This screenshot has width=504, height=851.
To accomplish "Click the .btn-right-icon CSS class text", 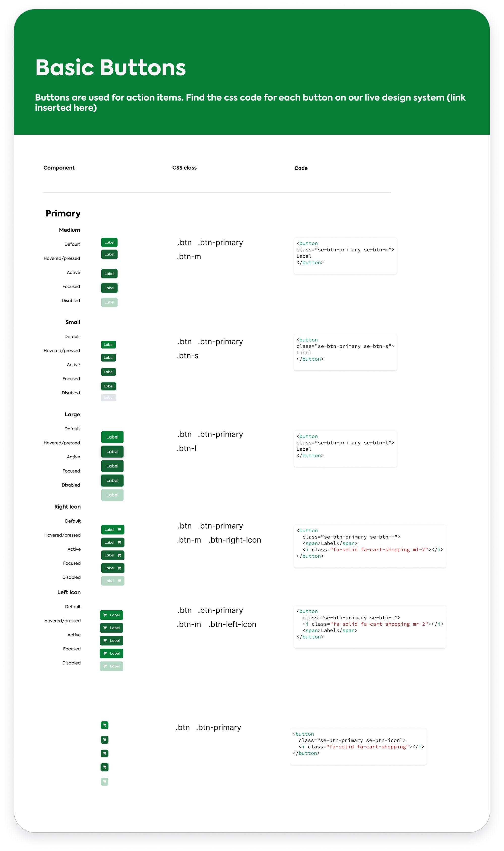I will coord(235,540).
